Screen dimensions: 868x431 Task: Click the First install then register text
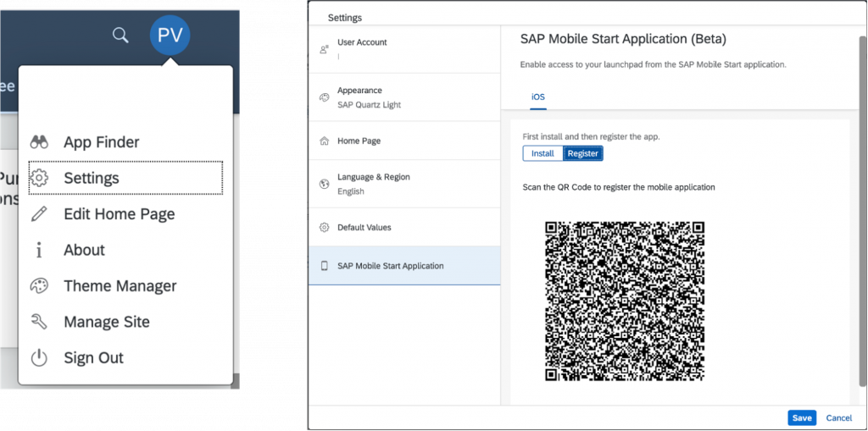591,136
